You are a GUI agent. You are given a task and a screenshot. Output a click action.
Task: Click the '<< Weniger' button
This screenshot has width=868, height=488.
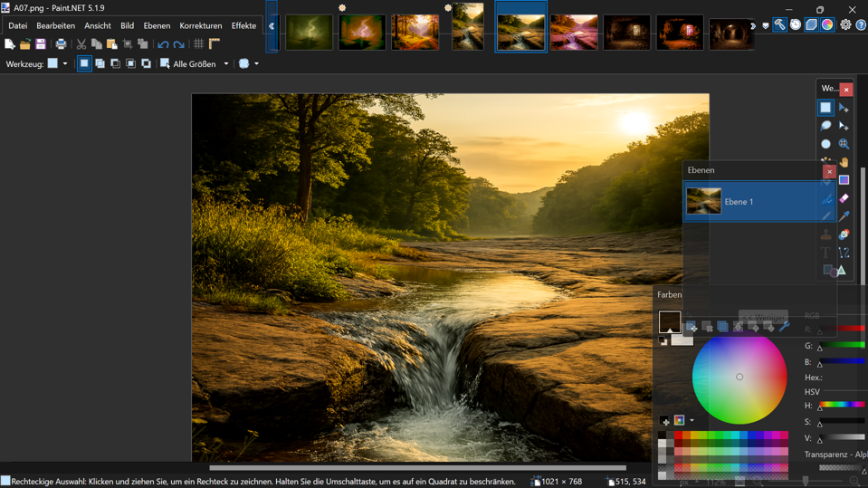[763, 316]
